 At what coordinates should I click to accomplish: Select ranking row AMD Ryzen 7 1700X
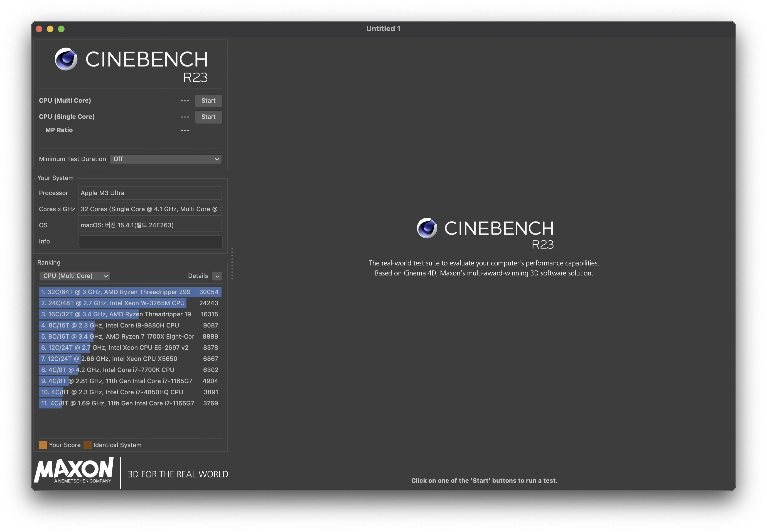(x=130, y=336)
